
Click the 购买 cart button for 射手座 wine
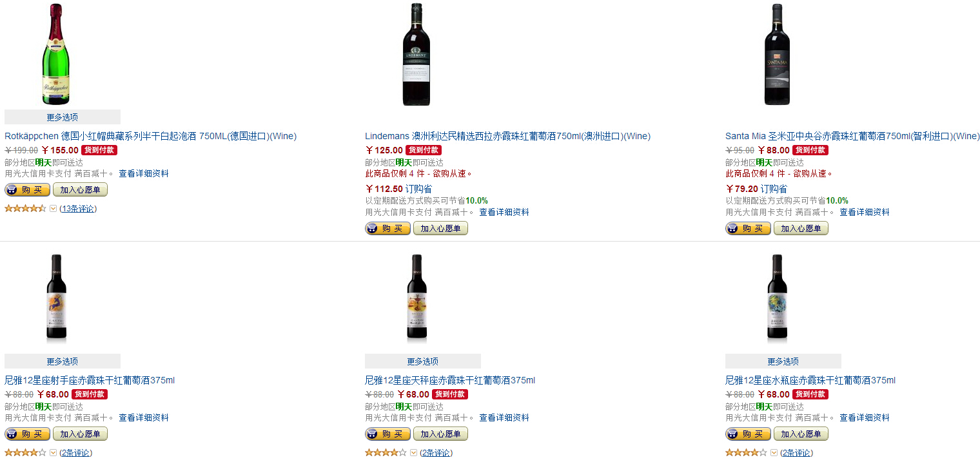[x=27, y=434]
